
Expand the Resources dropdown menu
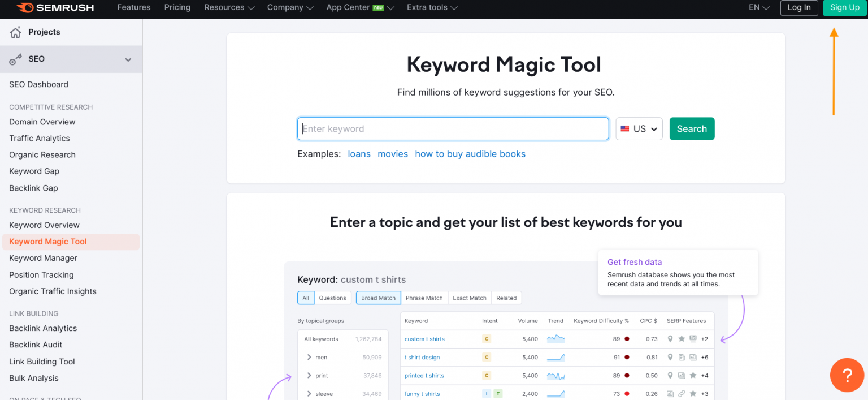[x=228, y=7]
